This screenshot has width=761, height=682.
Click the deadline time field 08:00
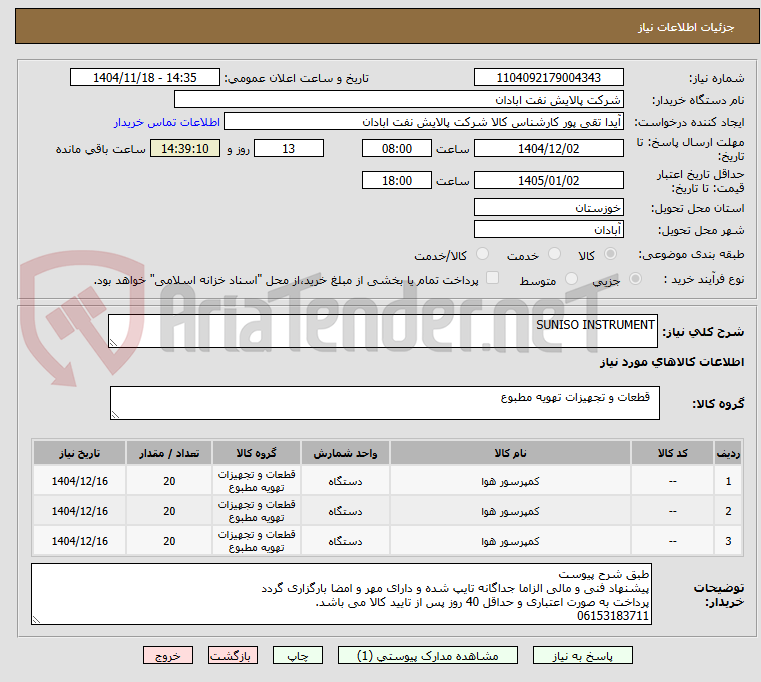[x=397, y=149]
